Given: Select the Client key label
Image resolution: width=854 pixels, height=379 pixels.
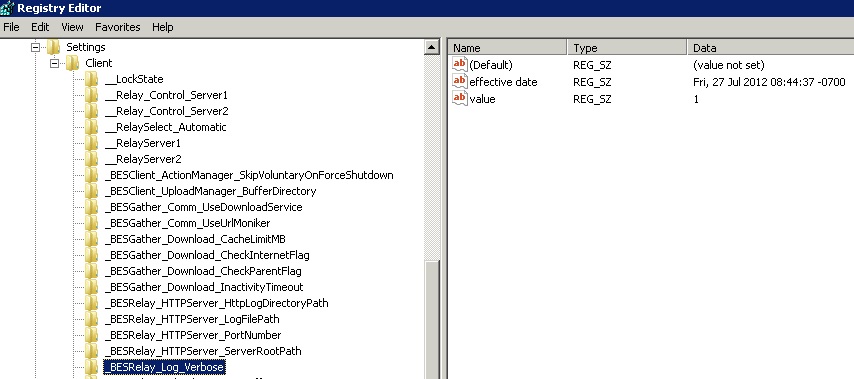Looking at the screenshot, I should pos(99,63).
